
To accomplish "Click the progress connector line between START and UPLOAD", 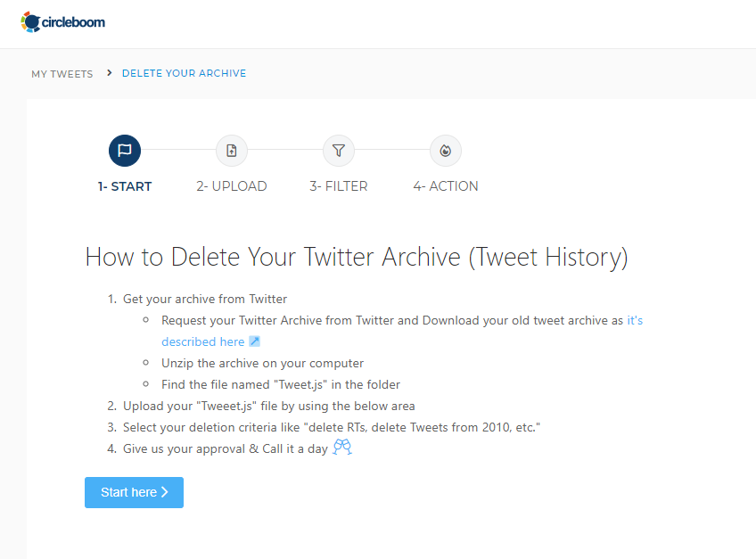I will [178, 150].
